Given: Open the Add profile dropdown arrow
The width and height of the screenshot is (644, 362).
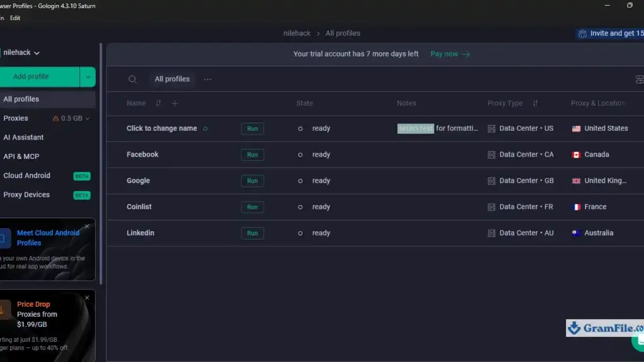Looking at the screenshot, I should pyautogui.click(x=87, y=77).
